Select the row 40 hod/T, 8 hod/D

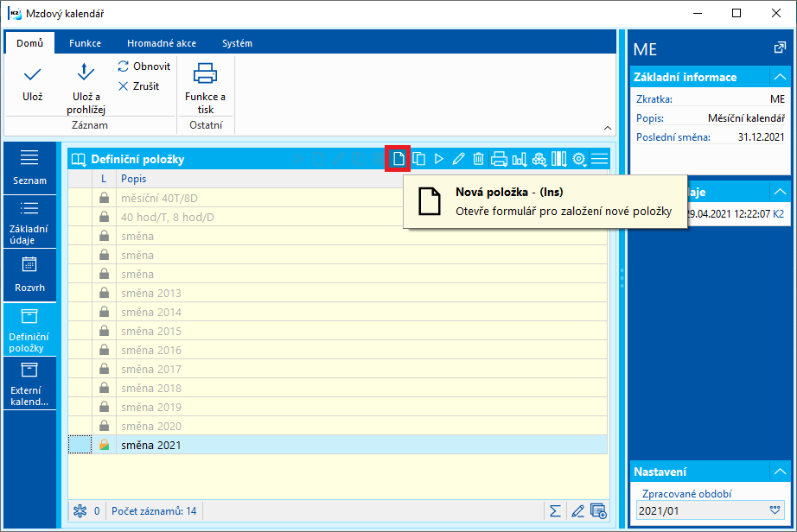click(338, 218)
